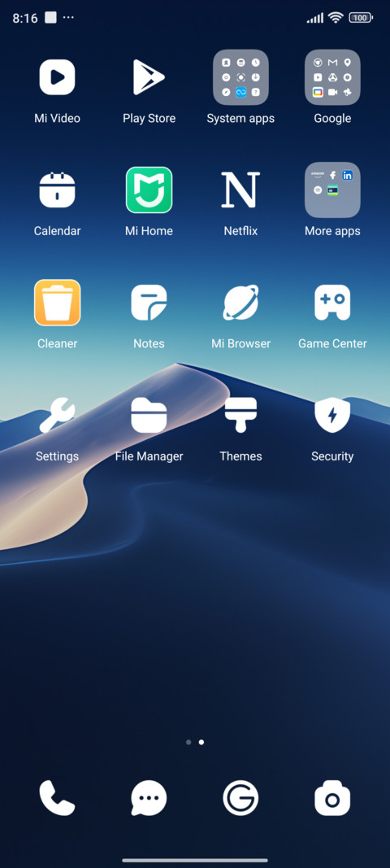Viewport: 390px width, 868px height.
Task: Open Netflix
Action: pyautogui.click(x=240, y=190)
